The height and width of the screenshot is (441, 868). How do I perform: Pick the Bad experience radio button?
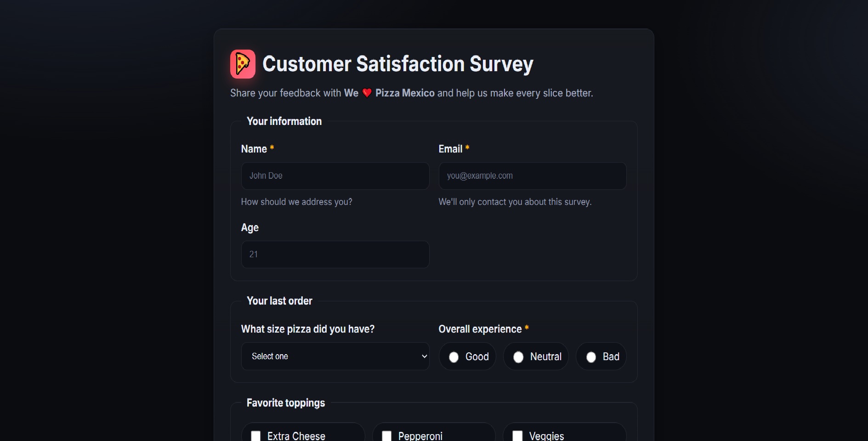pos(591,357)
